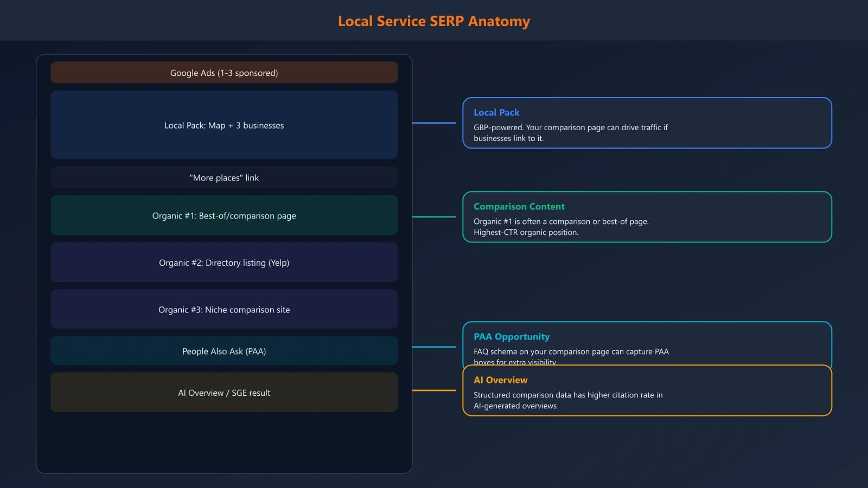
Task: Open the AI Overview callout card
Action: (x=647, y=390)
